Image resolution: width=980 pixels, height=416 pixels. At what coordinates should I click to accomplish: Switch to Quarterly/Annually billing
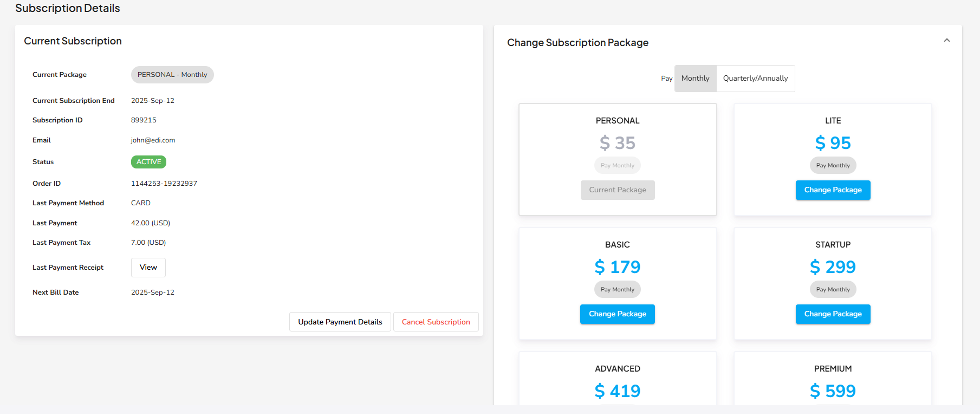pos(755,79)
